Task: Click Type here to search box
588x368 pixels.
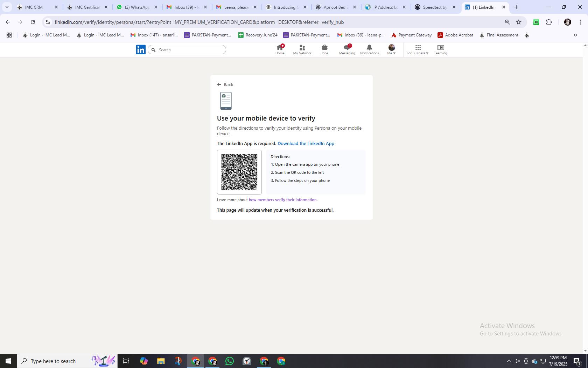Action: tap(67, 361)
